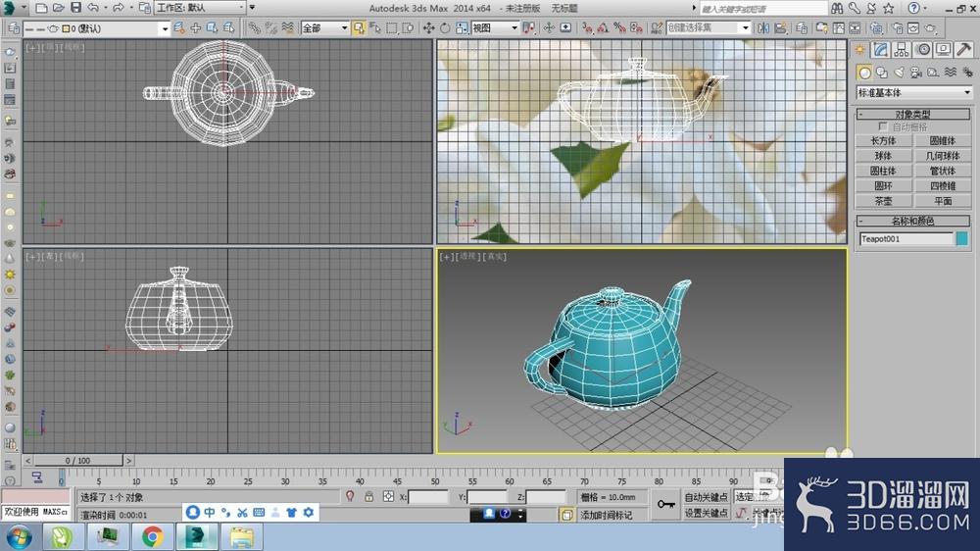Click the time slider next frame arrow
The height and width of the screenshot is (551, 980).
click(x=128, y=461)
